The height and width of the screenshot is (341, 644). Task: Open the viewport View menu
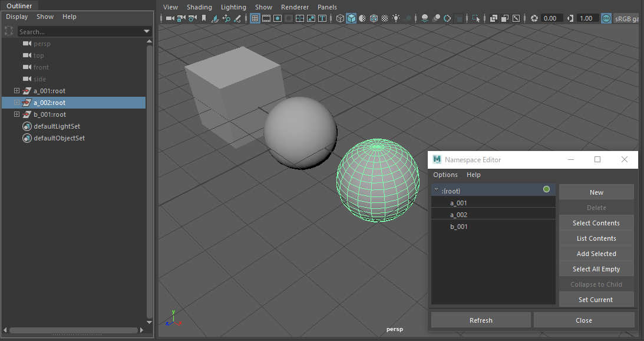point(170,7)
